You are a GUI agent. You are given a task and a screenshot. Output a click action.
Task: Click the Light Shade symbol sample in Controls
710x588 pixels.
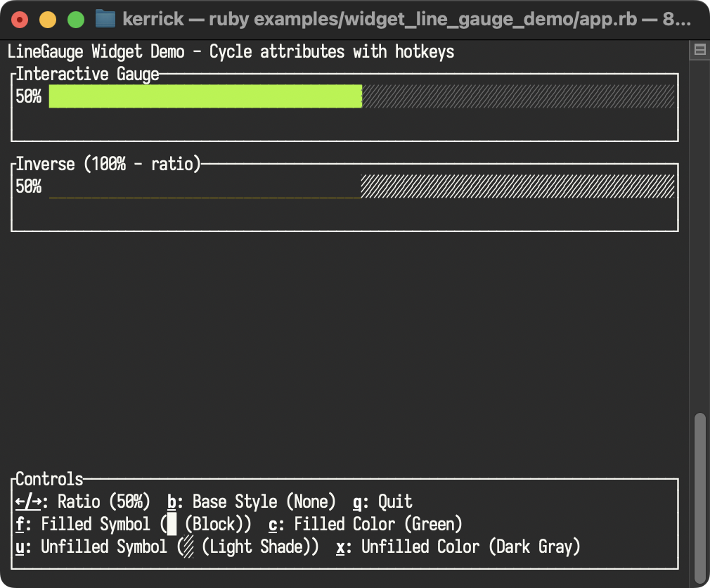[x=189, y=547]
